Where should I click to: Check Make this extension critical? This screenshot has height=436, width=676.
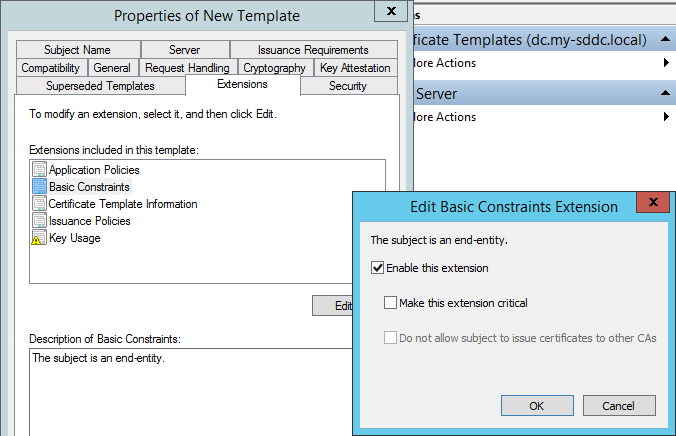click(390, 303)
